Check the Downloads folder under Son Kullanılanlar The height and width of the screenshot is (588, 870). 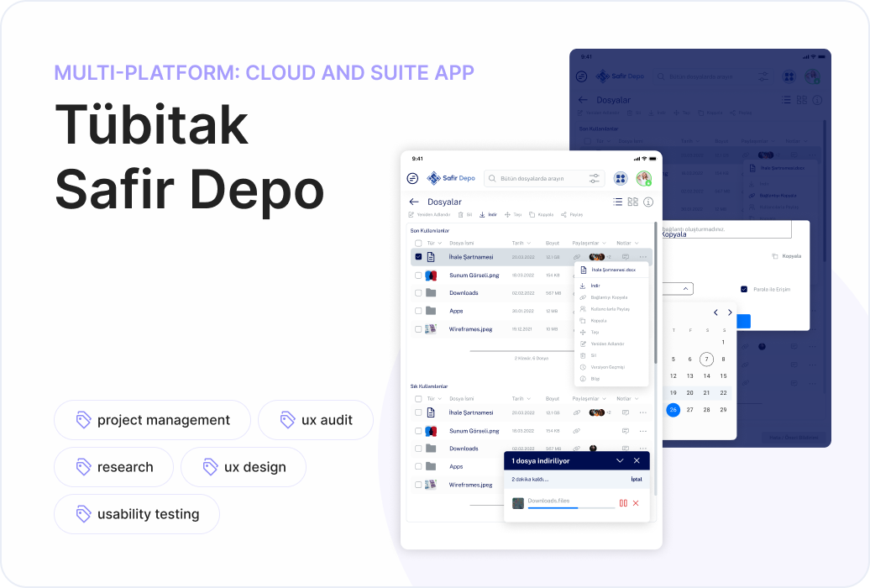418,293
